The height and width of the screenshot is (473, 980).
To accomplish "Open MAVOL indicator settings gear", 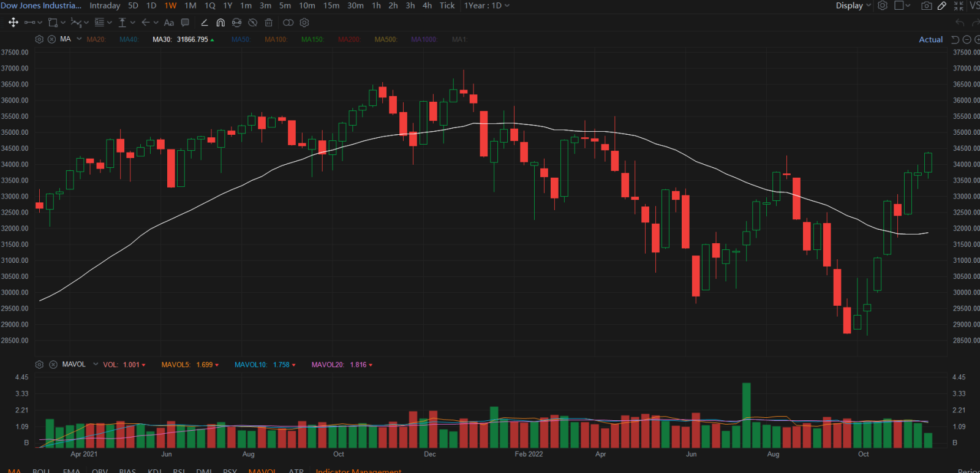I will tap(39, 365).
